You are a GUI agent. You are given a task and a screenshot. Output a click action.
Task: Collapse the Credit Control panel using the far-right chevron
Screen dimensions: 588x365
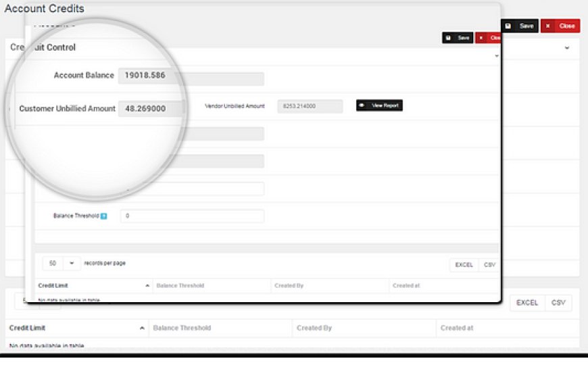pyautogui.click(x=566, y=48)
